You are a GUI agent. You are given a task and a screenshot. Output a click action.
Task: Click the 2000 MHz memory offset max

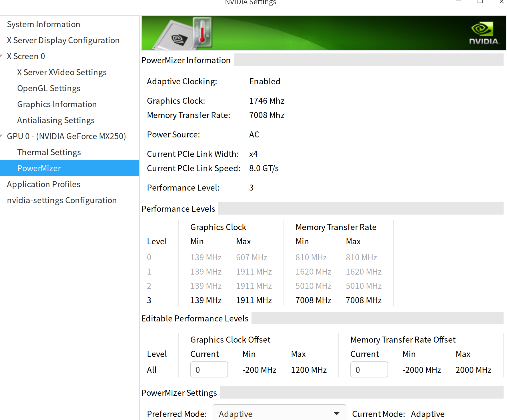[x=473, y=370]
